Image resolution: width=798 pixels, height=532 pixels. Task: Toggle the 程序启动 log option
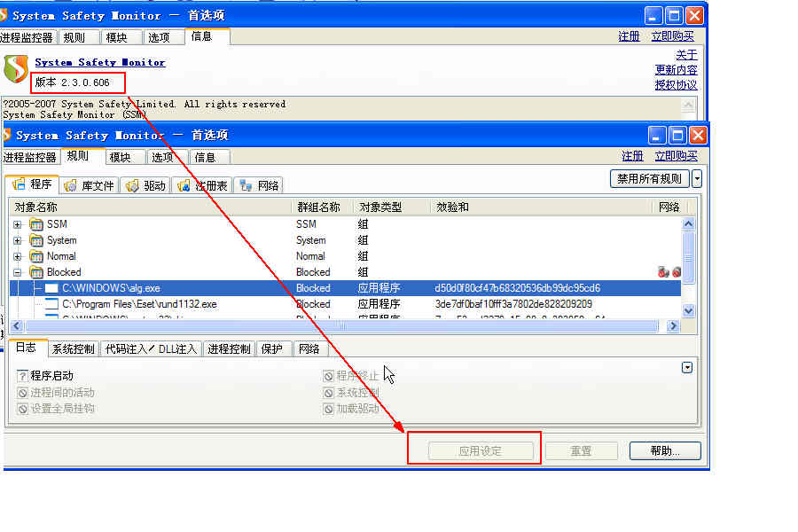[22, 376]
